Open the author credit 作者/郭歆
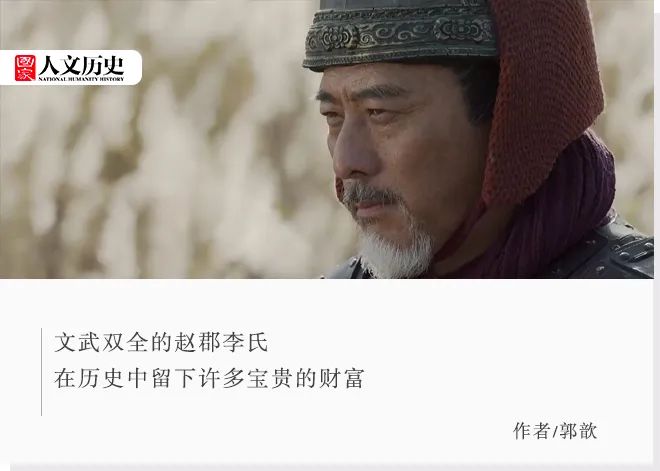Viewport: 660px width, 471px height. coord(555,431)
